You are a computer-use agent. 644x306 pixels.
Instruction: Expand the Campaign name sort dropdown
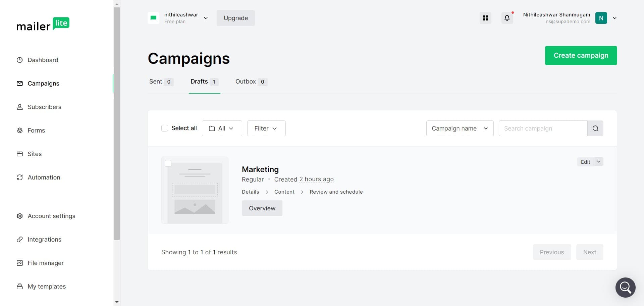(x=460, y=128)
